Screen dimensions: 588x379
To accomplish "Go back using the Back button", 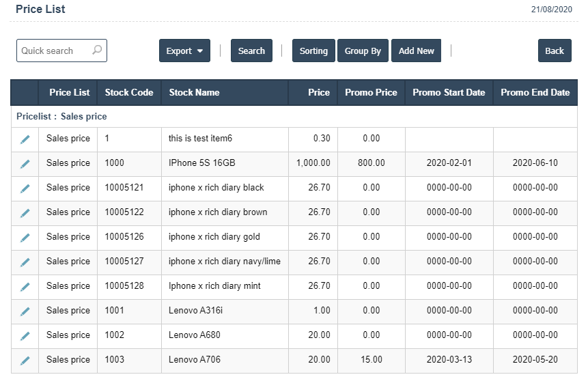I will [555, 51].
